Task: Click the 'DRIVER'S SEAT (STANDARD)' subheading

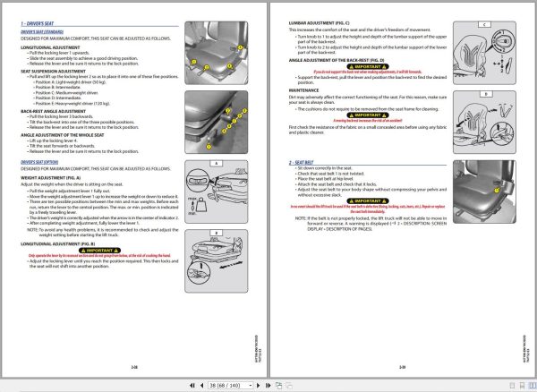Action: pos(42,32)
